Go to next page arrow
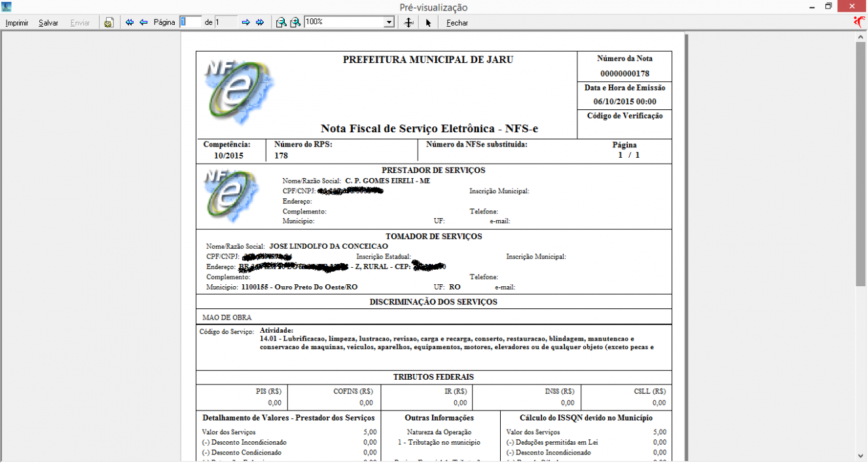 tap(246, 22)
